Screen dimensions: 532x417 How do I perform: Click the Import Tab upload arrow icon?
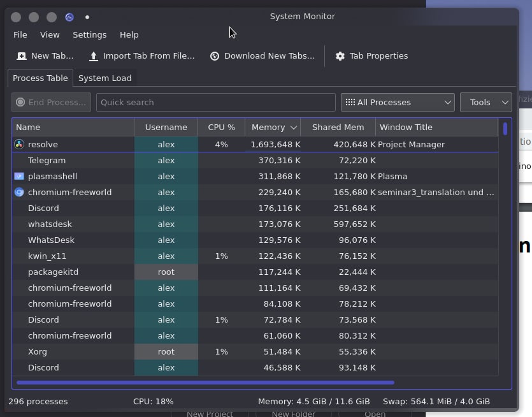click(x=94, y=56)
